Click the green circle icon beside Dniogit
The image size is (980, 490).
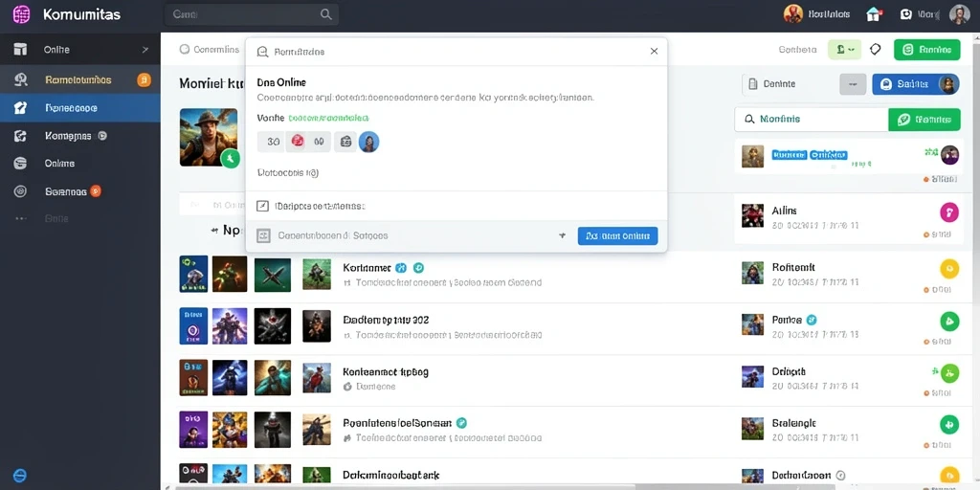[x=948, y=373]
